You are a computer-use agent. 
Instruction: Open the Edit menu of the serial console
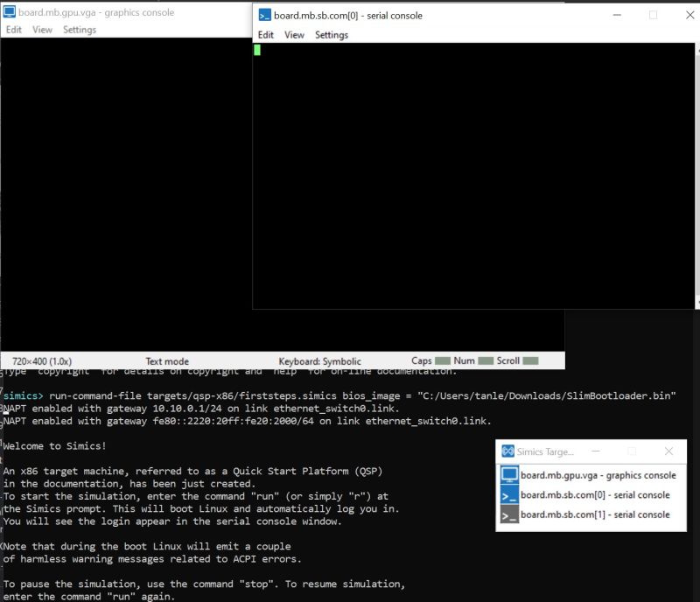pyautogui.click(x=265, y=34)
